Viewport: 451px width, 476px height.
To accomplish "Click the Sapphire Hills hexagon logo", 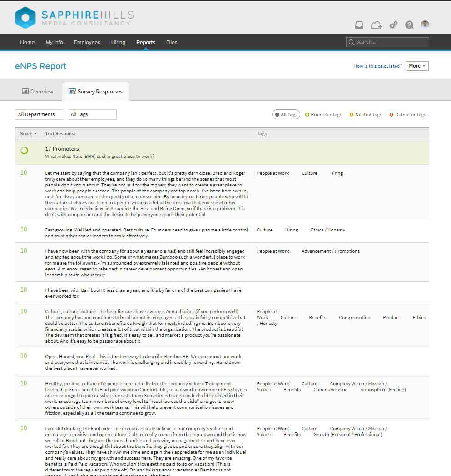I will (25, 18).
